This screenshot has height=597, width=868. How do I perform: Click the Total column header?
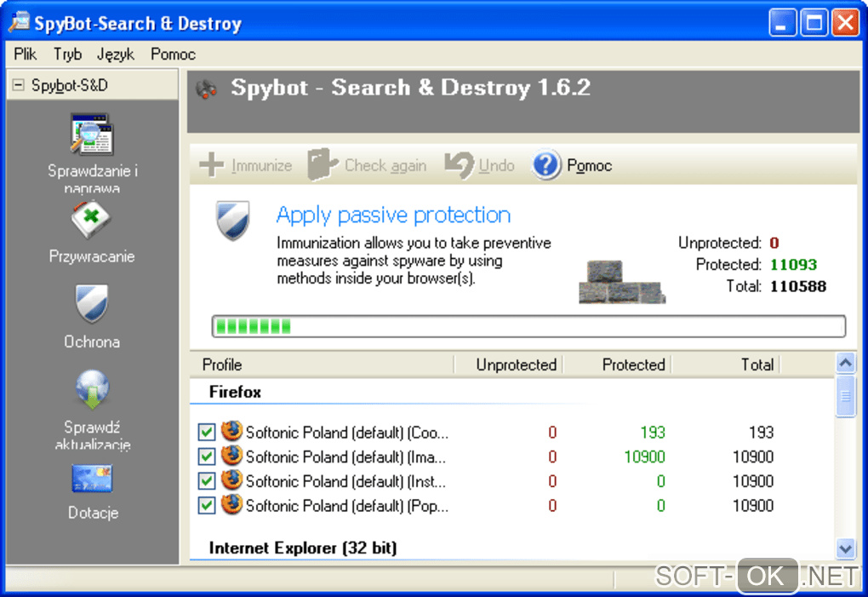coord(725,365)
